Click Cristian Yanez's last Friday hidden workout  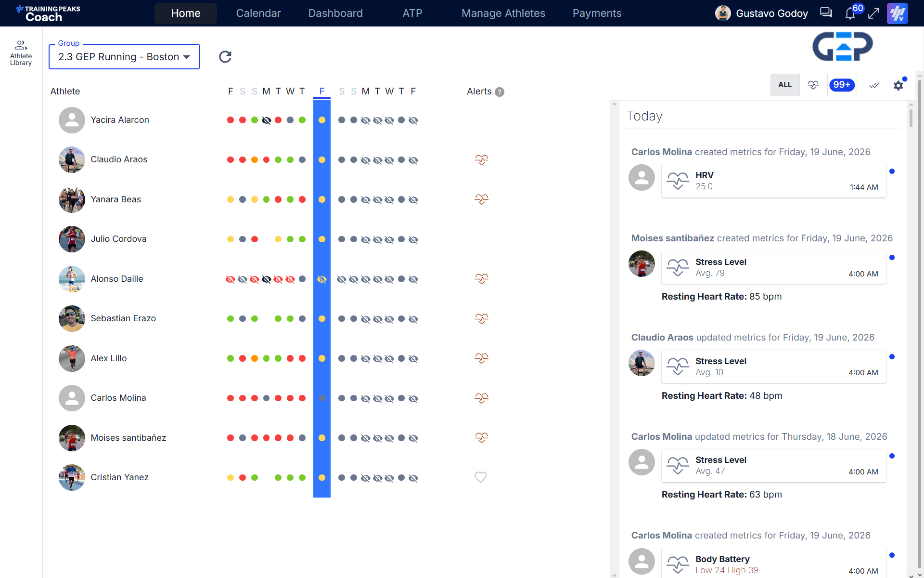413,478
